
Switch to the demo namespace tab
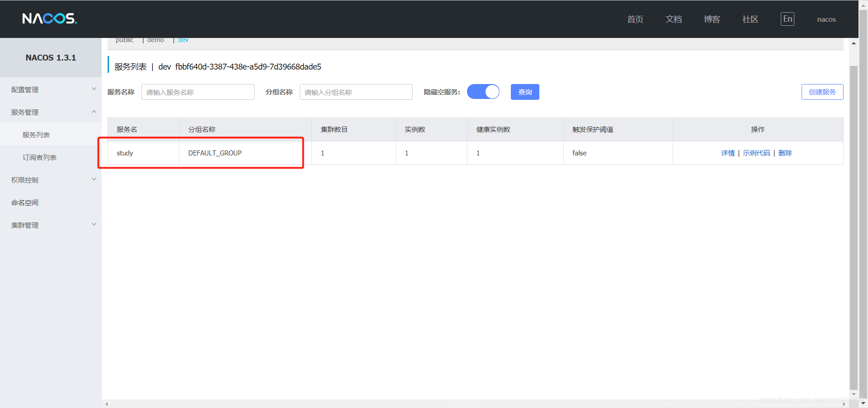pos(156,40)
